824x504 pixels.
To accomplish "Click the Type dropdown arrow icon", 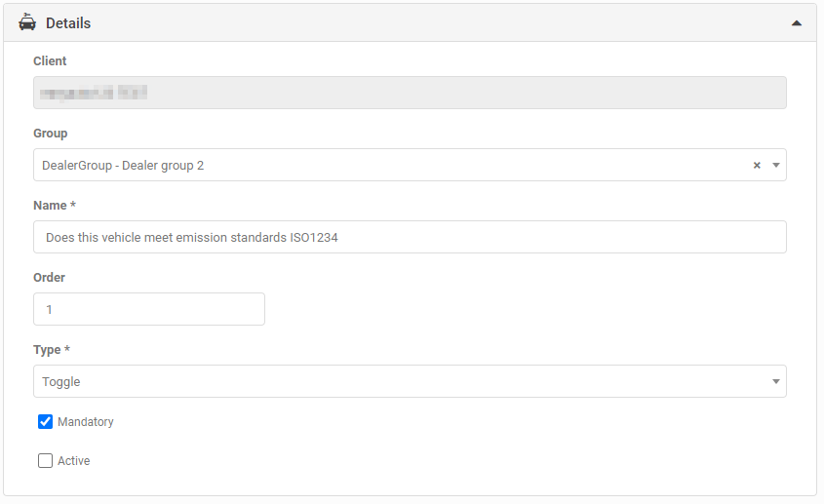I will pyautogui.click(x=776, y=381).
